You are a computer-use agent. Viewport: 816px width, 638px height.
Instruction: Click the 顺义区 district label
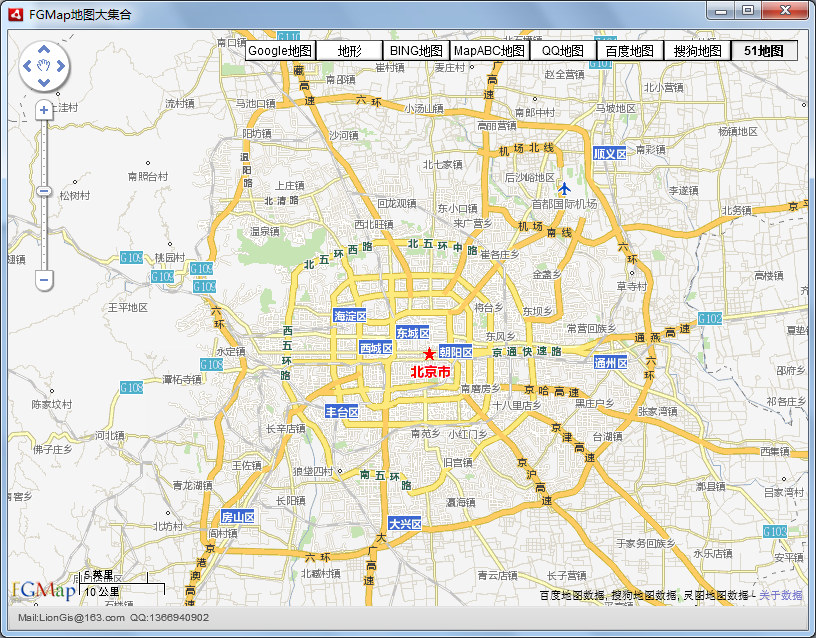pos(610,154)
